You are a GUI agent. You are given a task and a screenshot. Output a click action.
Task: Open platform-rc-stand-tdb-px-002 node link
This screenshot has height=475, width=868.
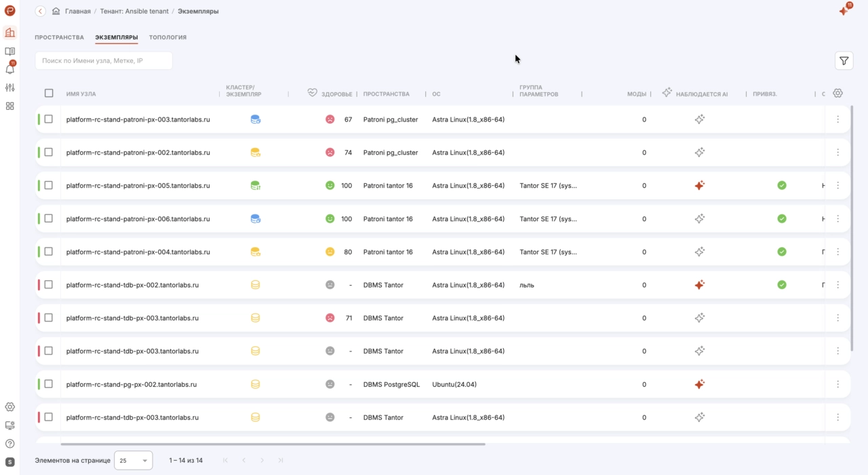[x=132, y=285]
